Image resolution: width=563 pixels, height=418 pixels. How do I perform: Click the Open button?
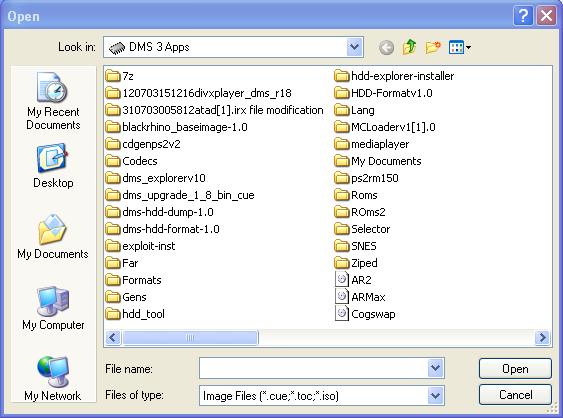click(x=515, y=369)
